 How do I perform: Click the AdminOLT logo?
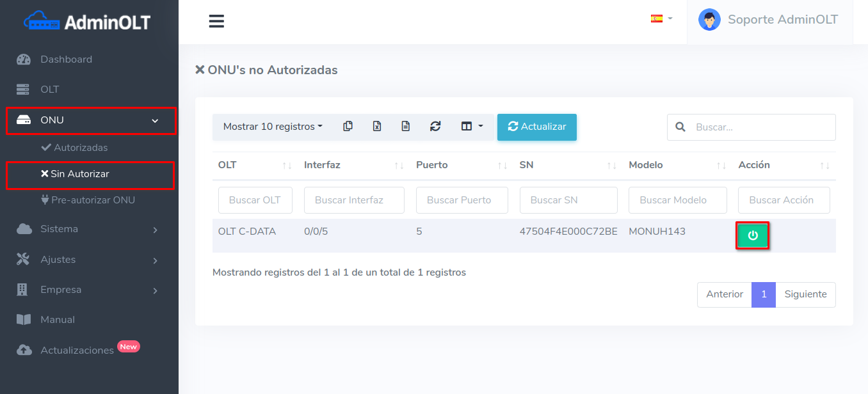88,22
